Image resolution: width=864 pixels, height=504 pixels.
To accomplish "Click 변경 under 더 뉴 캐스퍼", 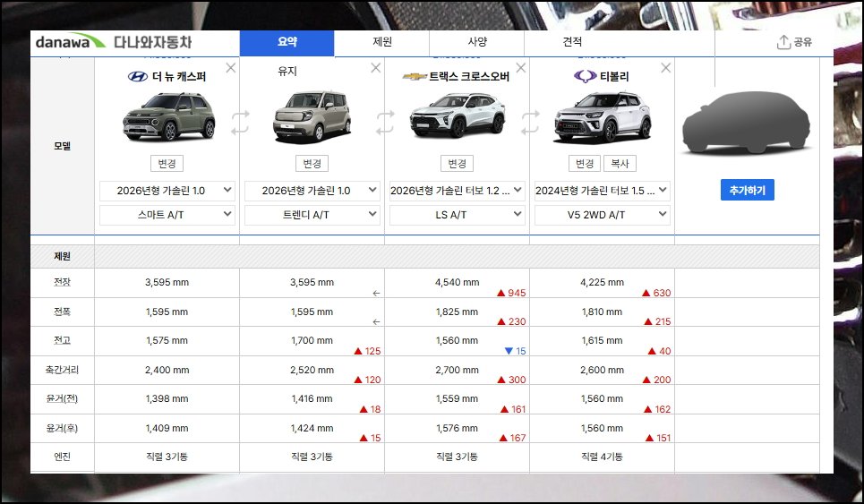I will 167,164.
